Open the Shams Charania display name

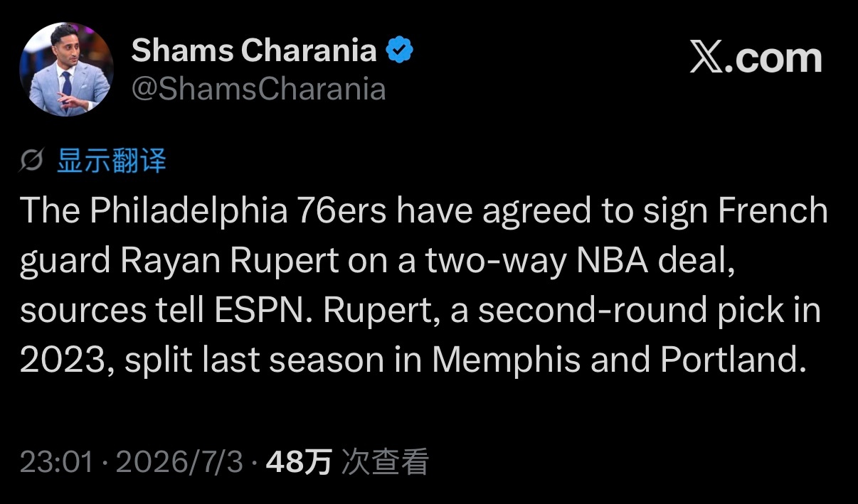point(254,50)
